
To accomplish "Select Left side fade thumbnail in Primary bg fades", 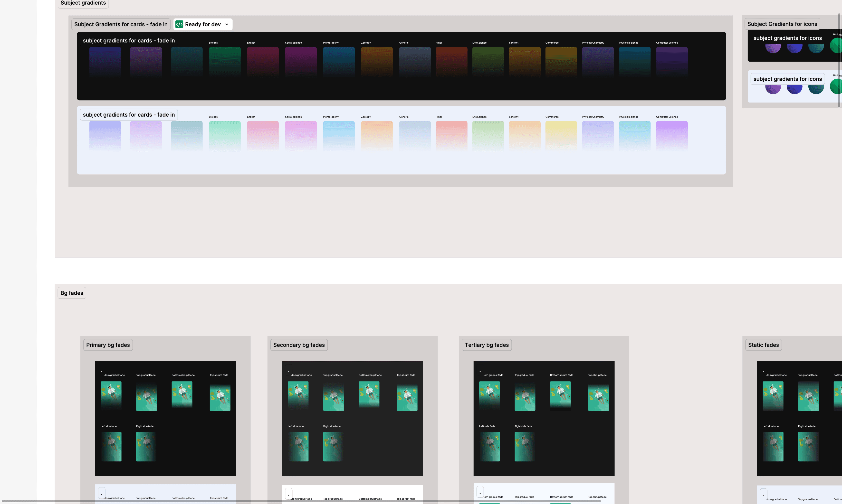I will [111, 446].
